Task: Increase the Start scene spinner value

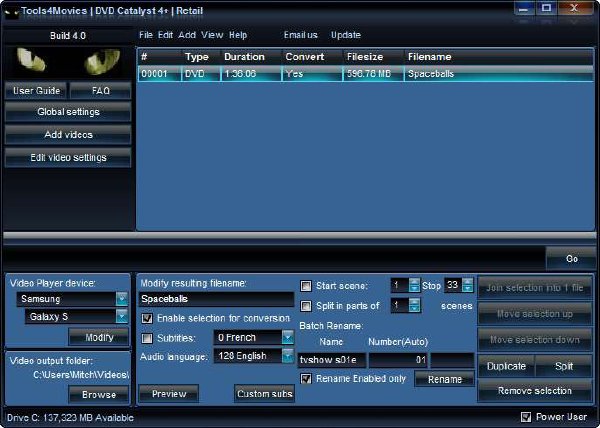Action: [414, 282]
